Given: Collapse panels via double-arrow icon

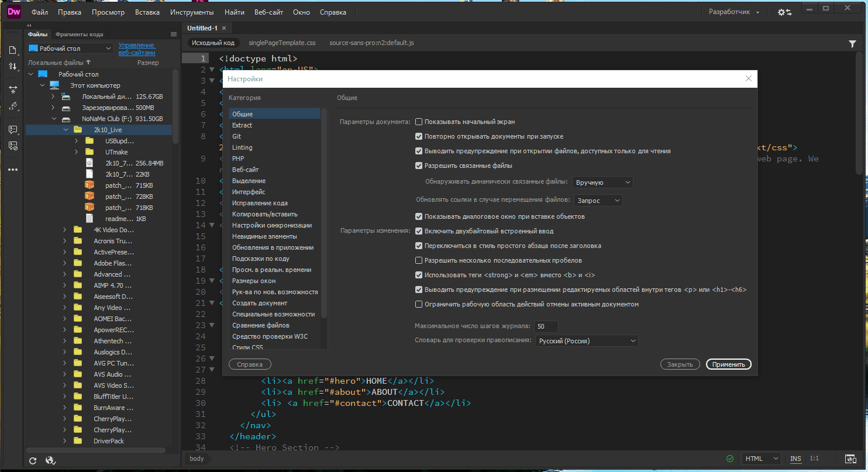Looking at the screenshot, I should 29,26.
